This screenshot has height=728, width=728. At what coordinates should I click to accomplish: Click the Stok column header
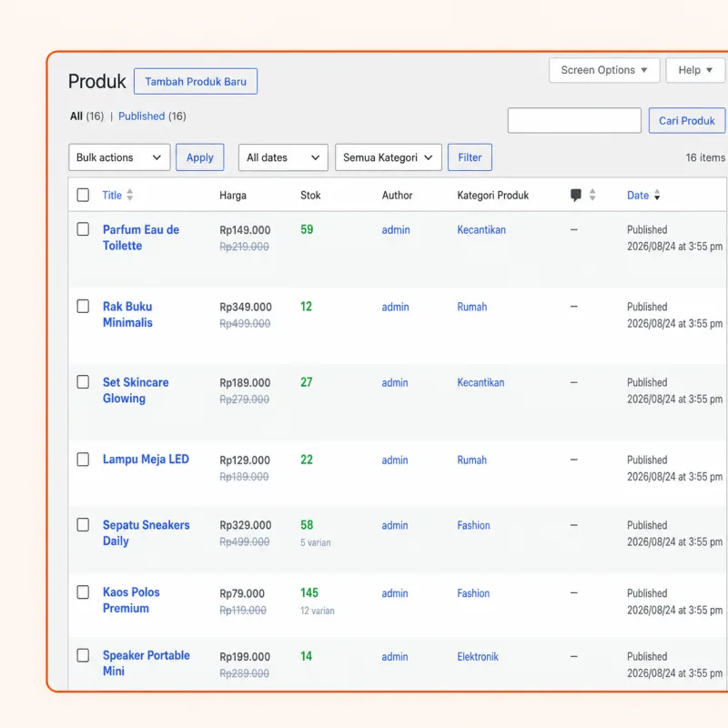(x=310, y=196)
